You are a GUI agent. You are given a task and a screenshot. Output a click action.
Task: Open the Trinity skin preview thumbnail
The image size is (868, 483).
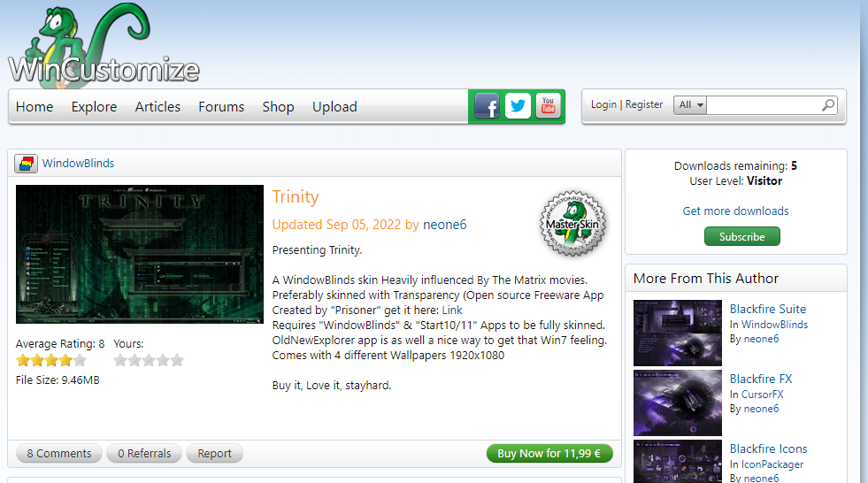pyautogui.click(x=140, y=254)
